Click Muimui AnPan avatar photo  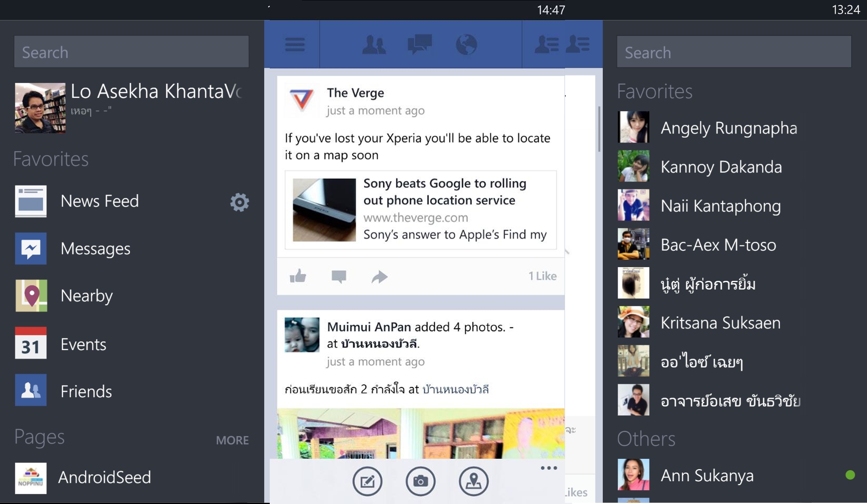pos(302,335)
